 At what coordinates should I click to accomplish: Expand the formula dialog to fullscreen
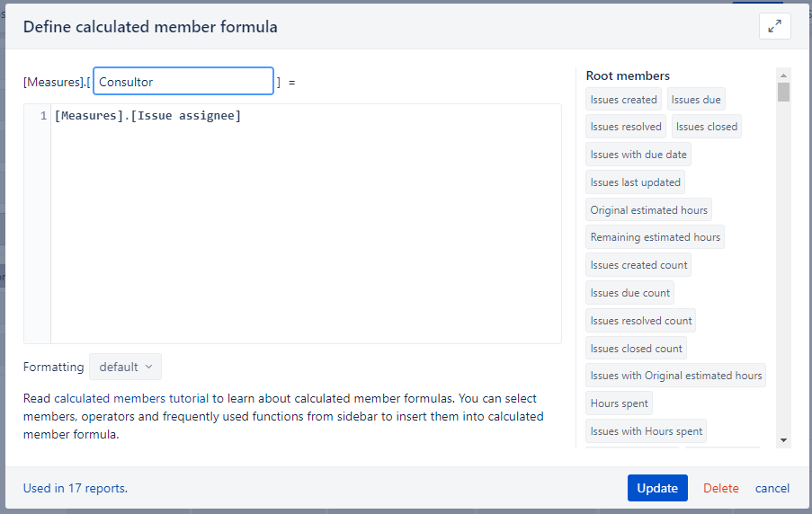(775, 26)
